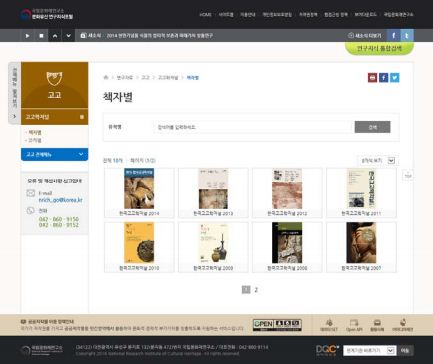433x364 pixels.
Task: Click the more news link beside Facebook
Action: pyautogui.click(x=364, y=35)
